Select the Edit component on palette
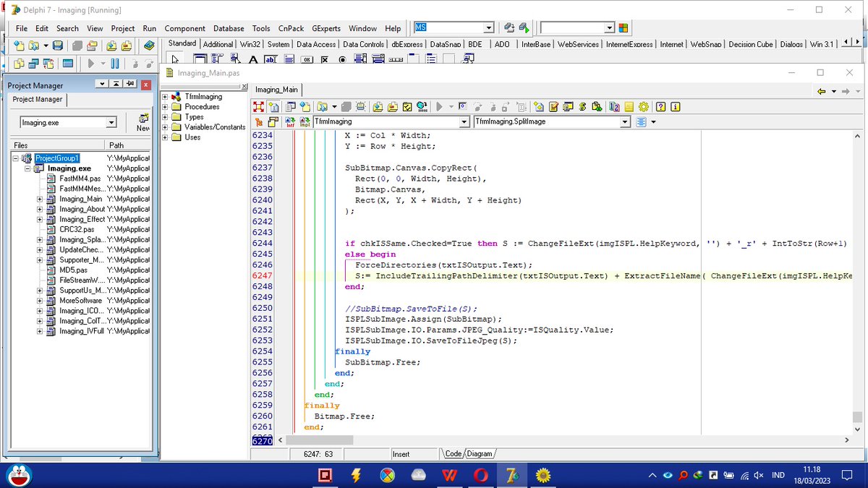 click(271, 60)
